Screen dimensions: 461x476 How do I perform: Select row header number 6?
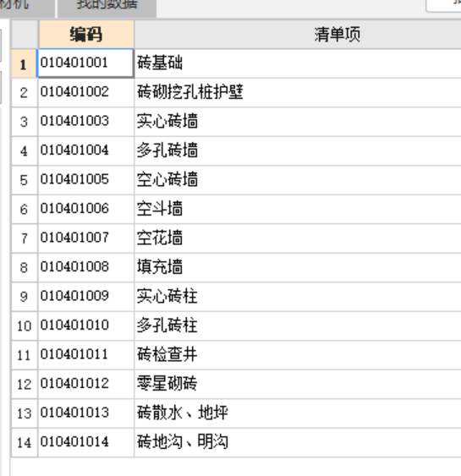coord(25,209)
